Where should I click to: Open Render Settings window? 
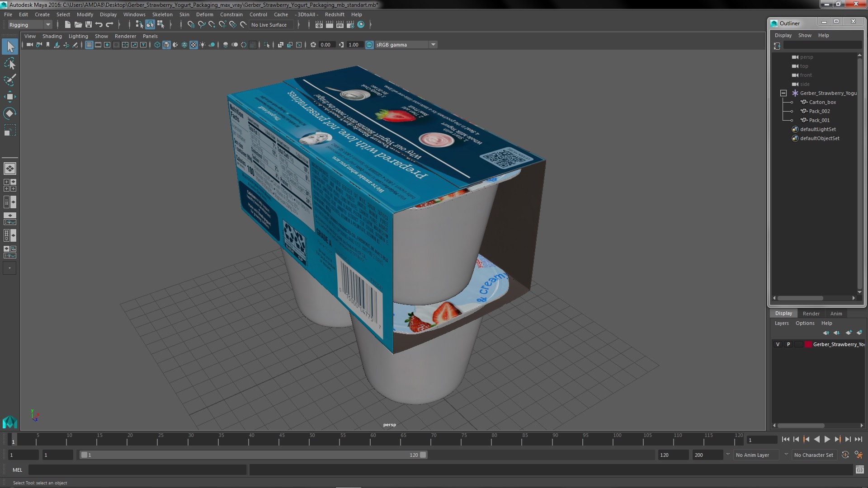[350, 25]
